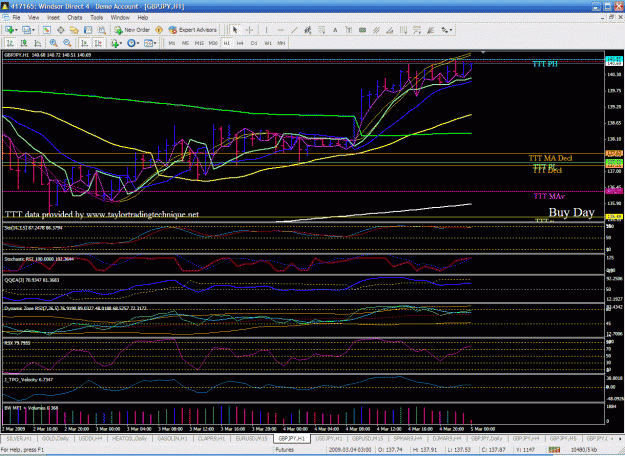
Task: Click the Indicators list icon
Action: [115, 43]
